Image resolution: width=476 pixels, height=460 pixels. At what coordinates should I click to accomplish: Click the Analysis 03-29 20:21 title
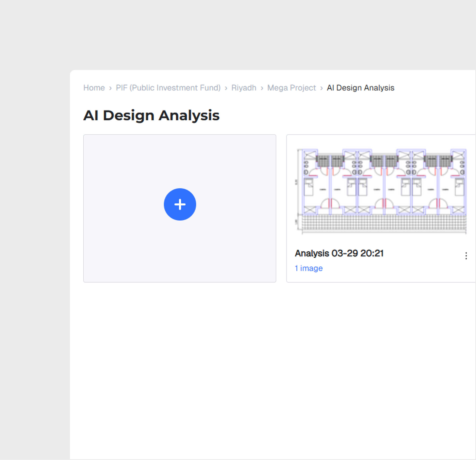339,253
